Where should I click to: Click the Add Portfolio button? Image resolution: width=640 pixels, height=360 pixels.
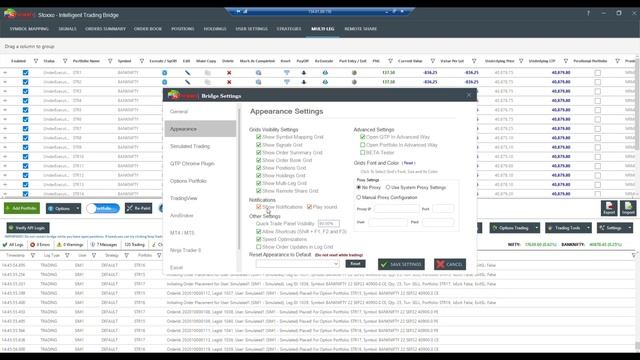point(22,209)
